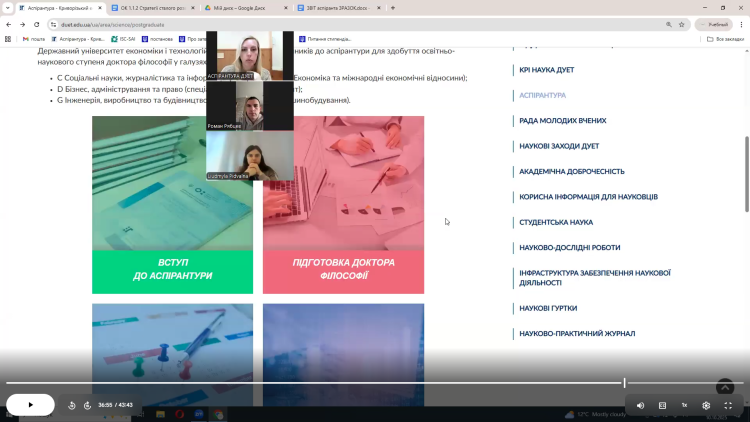This screenshot has width=750, height=422.
Task: Click the video progress bar handle
Action: [x=624, y=383]
